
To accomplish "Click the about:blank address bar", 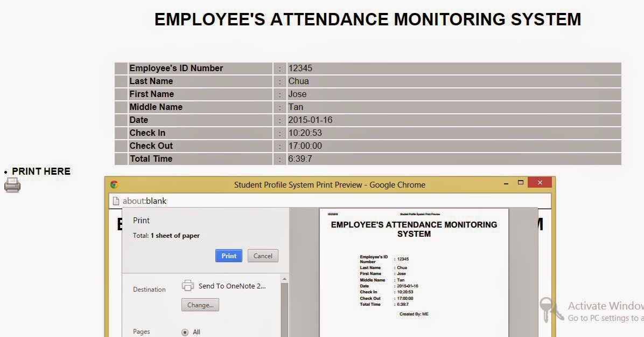I will tap(331, 201).
